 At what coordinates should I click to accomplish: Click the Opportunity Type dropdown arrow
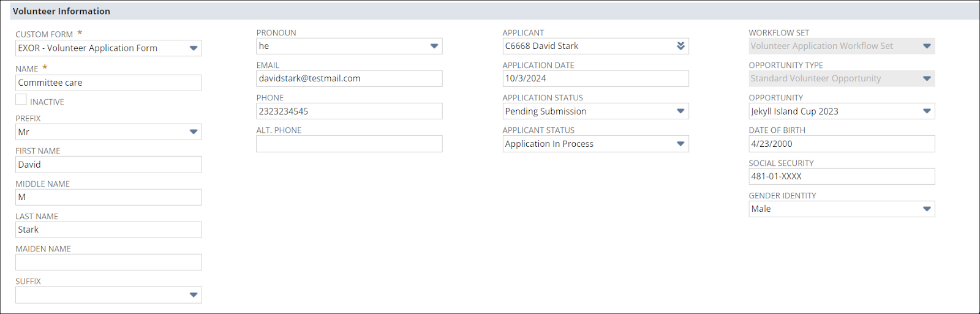(927, 78)
